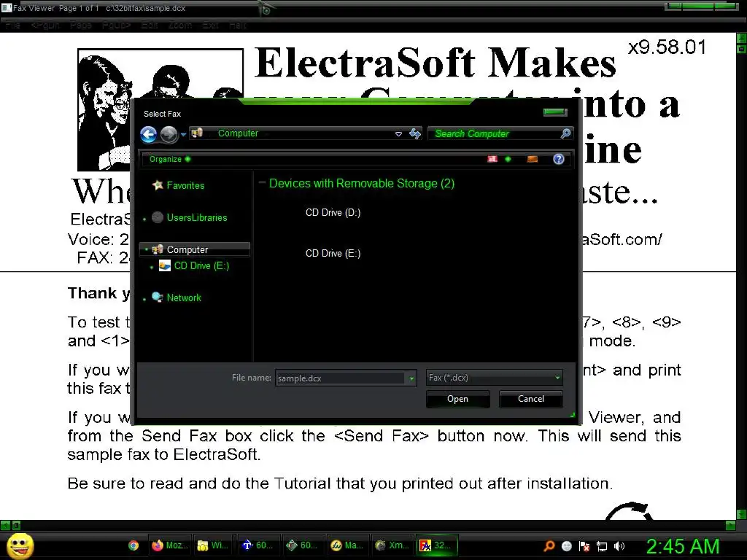This screenshot has width=747, height=560.
Task: Collapse Devices with Removable Storage group
Action: [262, 182]
